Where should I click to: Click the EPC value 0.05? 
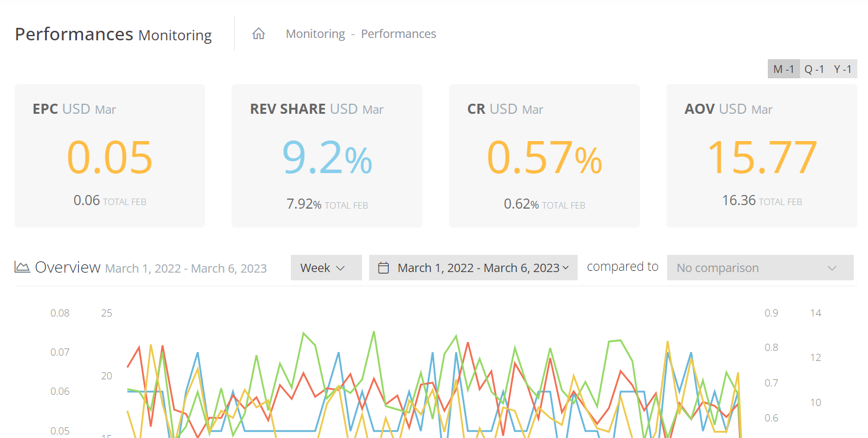pos(110,158)
